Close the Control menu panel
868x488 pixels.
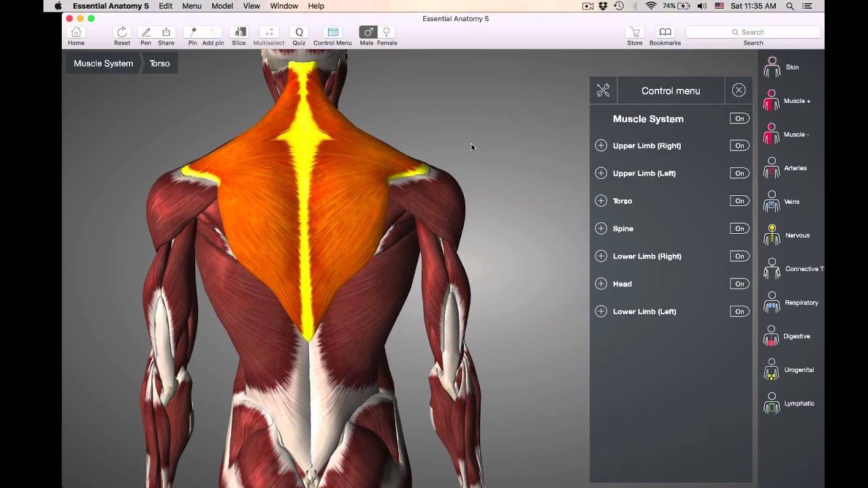pyautogui.click(x=738, y=90)
